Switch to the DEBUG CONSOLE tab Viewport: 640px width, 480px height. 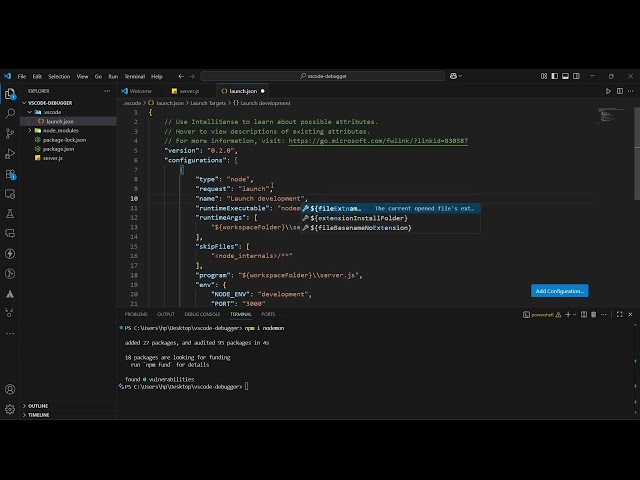202,314
